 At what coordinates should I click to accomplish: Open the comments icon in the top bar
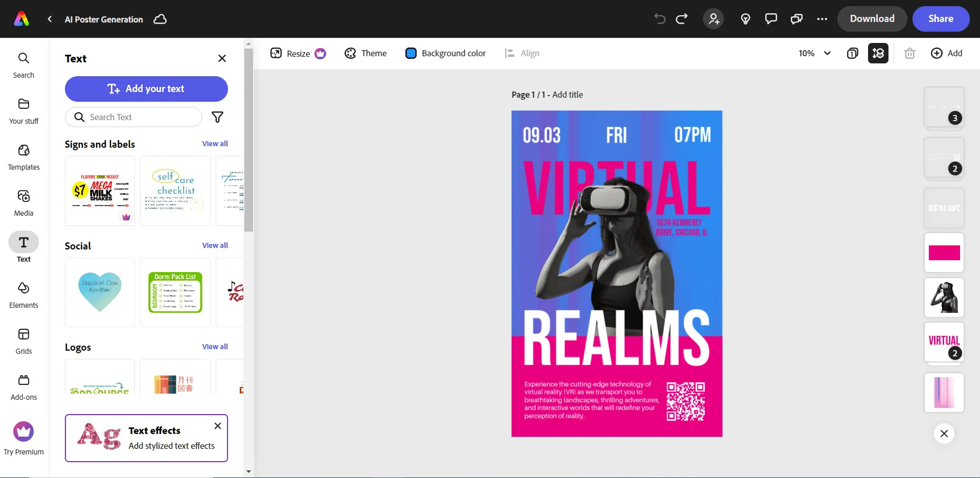pos(770,19)
